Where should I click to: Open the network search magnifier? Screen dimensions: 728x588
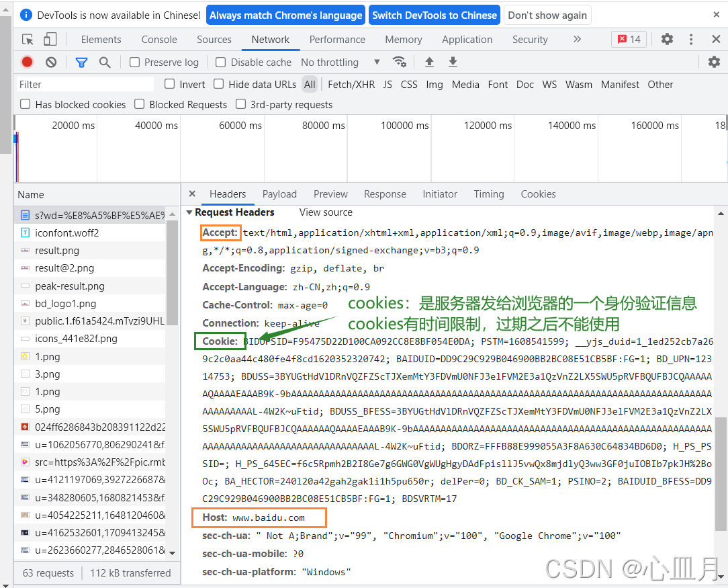click(105, 62)
